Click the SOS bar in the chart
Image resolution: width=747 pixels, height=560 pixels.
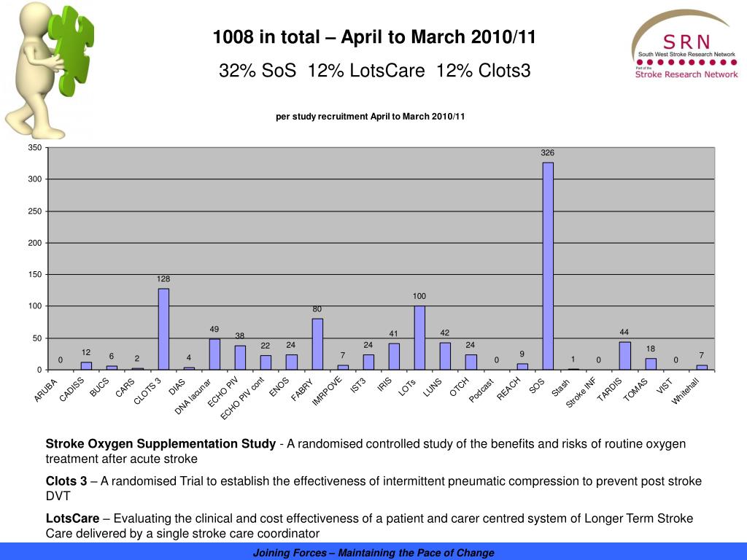pyautogui.click(x=548, y=266)
